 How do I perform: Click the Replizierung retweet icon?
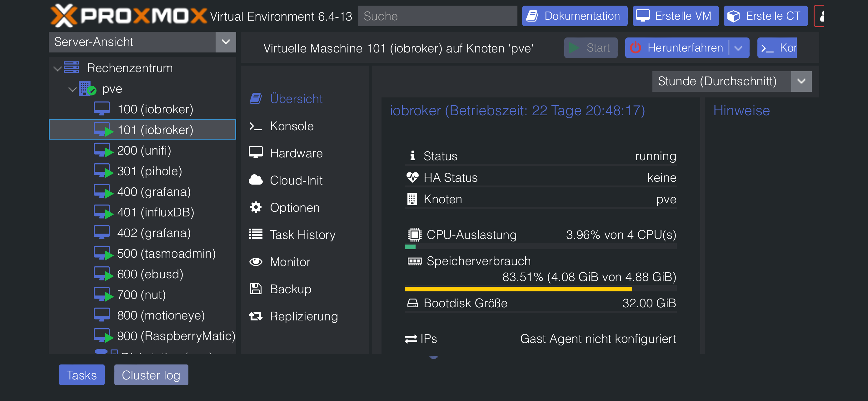256,316
